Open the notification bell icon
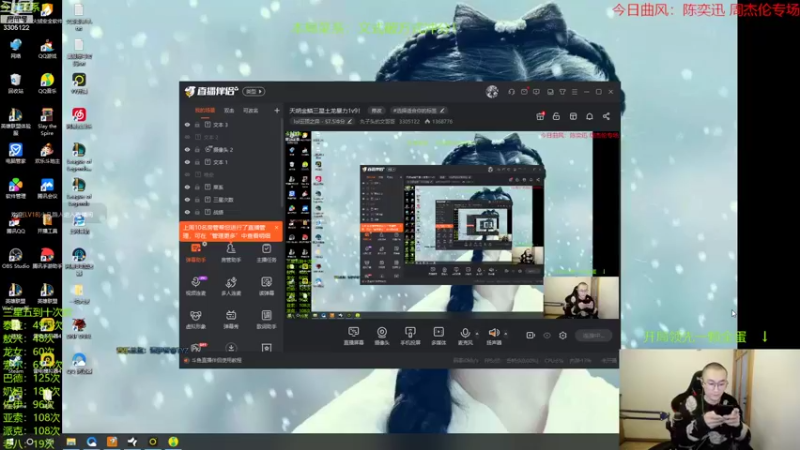The height and width of the screenshot is (450, 800). pos(589,116)
